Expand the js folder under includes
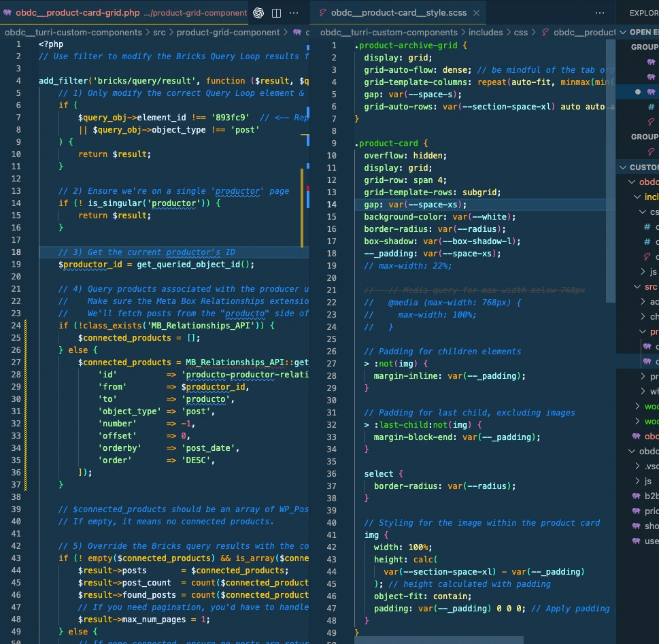This screenshot has height=644, width=659. [649, 272]
